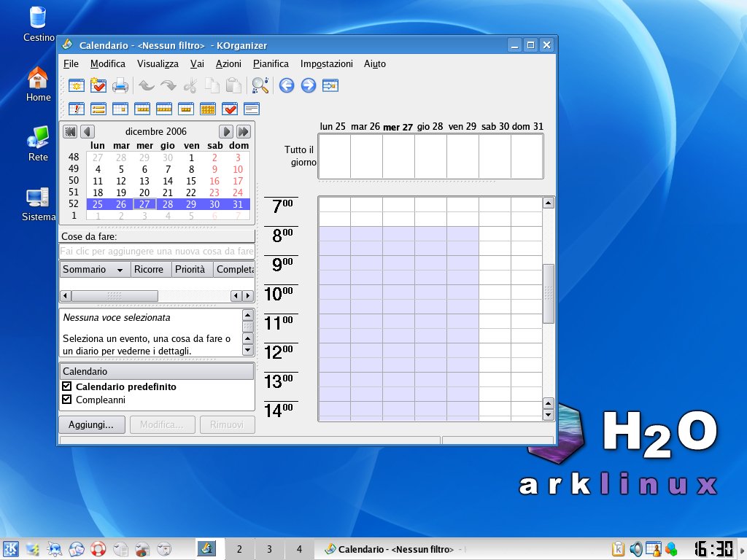Click the Ricorre column header

click(151, 270)
